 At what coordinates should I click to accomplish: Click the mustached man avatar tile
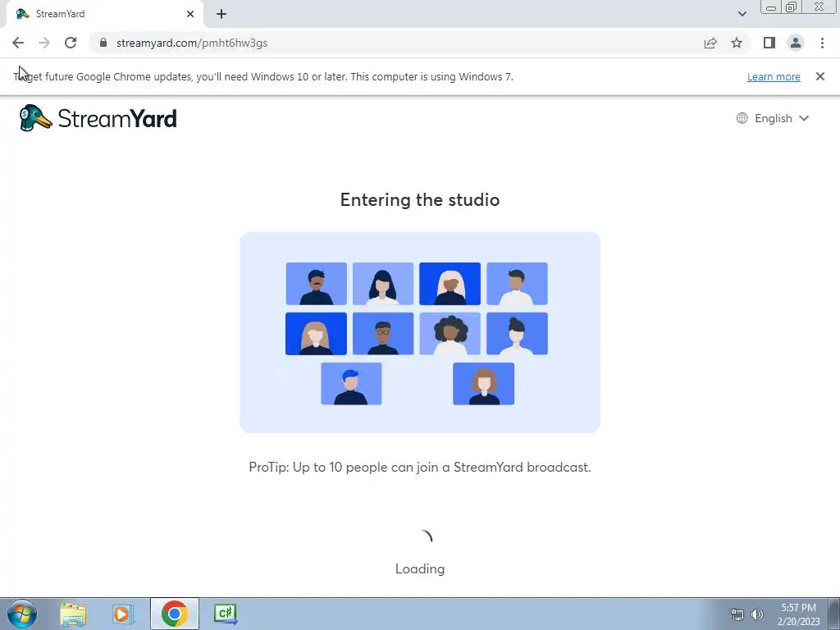[x=316, y=283]
